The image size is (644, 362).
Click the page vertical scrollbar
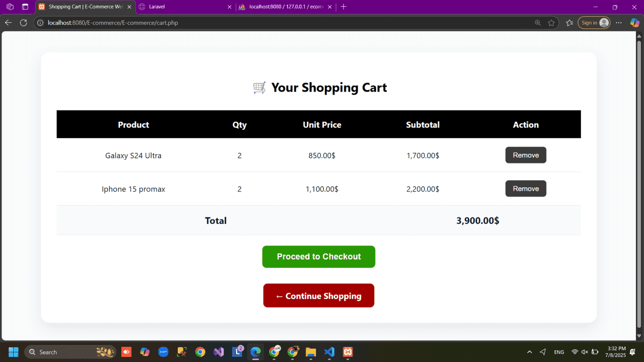point(639,184)
